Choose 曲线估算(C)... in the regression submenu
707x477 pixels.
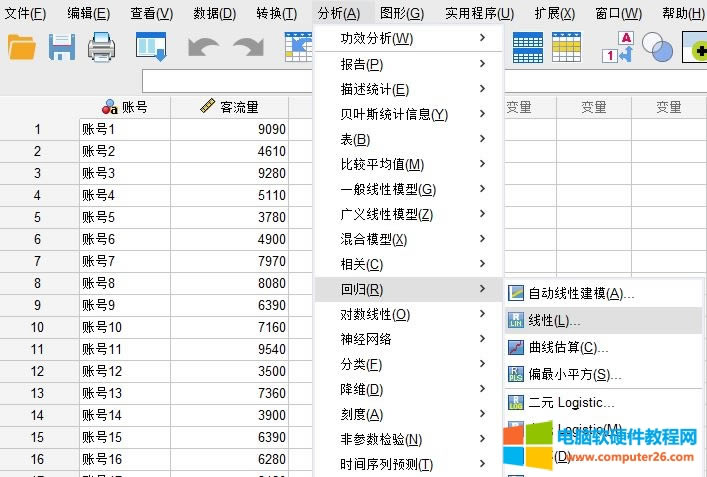coord(568,348)
